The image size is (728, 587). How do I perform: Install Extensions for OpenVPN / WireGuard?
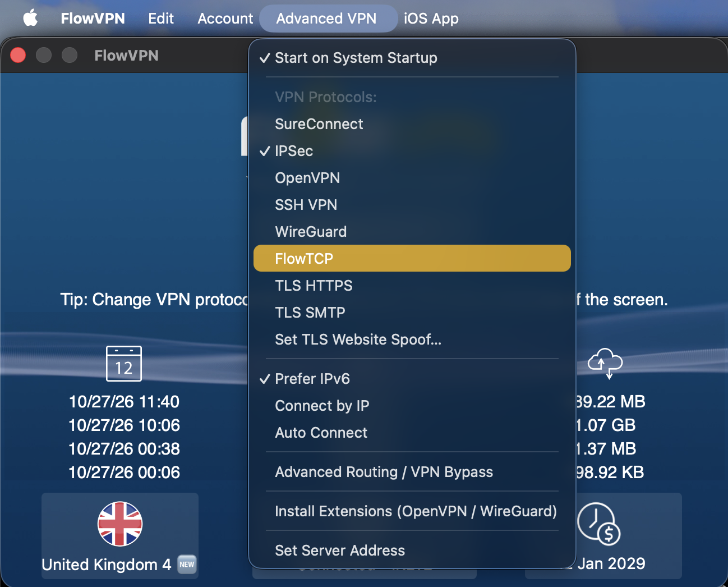coord(412,511)
